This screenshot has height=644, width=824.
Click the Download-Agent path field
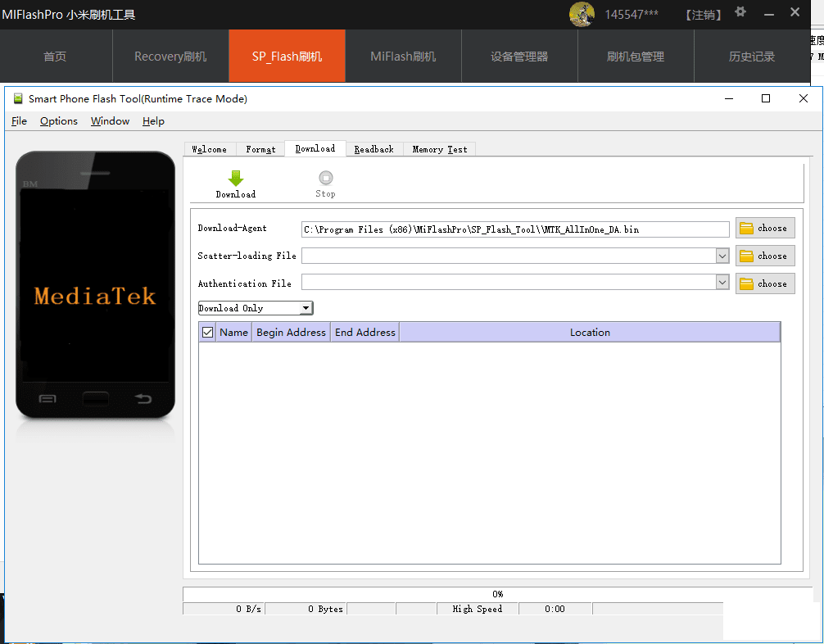(515, 229)
